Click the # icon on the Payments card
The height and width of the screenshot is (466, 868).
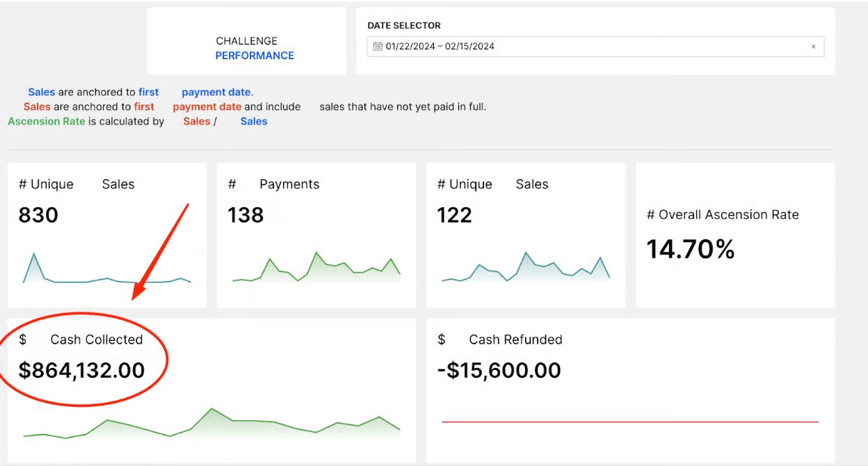(x=232, y=184)
